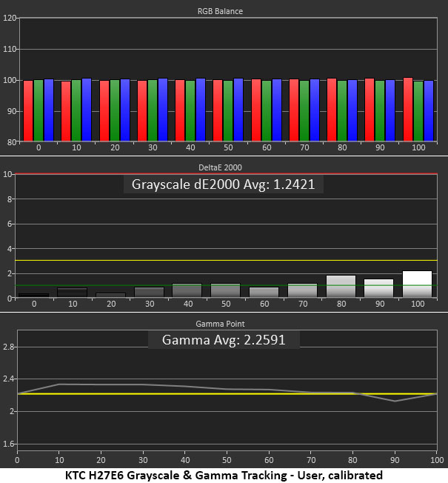Click the 2.4 label on Gamma Point axis

point(9,379)
